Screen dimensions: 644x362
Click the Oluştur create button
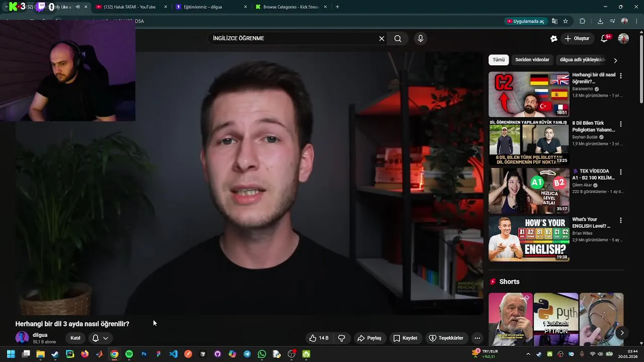[577, 39]
